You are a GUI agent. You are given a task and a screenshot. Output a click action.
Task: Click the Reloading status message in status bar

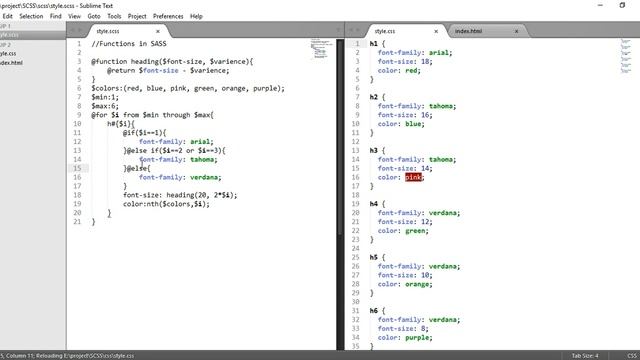pos(85,356)
